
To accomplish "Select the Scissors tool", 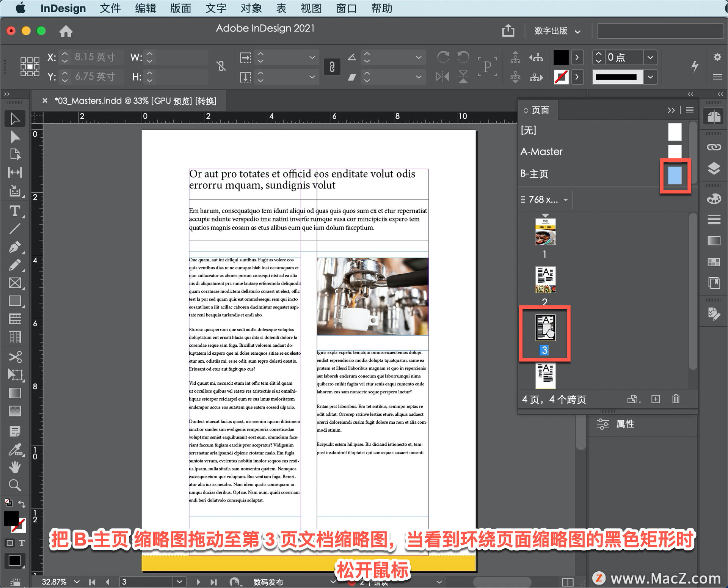I will (15, 357).
